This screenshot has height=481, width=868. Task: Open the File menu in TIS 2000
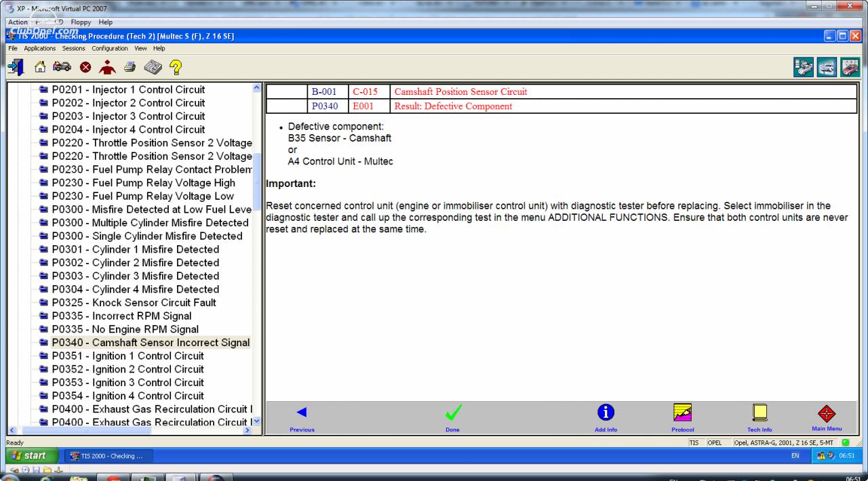click(13, 48)
